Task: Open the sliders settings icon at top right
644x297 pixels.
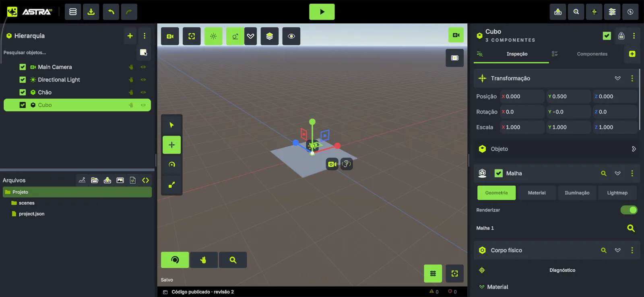Action: click(x=612, y=12)
